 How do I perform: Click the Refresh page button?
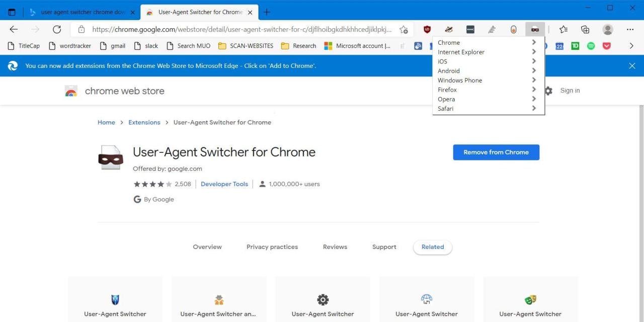[x=57, y=29]
